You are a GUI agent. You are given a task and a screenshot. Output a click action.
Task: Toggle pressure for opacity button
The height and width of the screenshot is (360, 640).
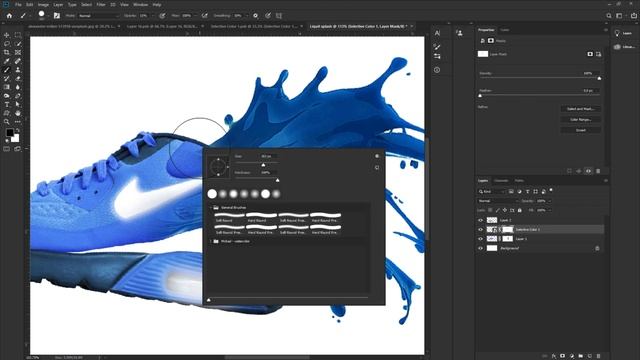(x=162, y=16)
